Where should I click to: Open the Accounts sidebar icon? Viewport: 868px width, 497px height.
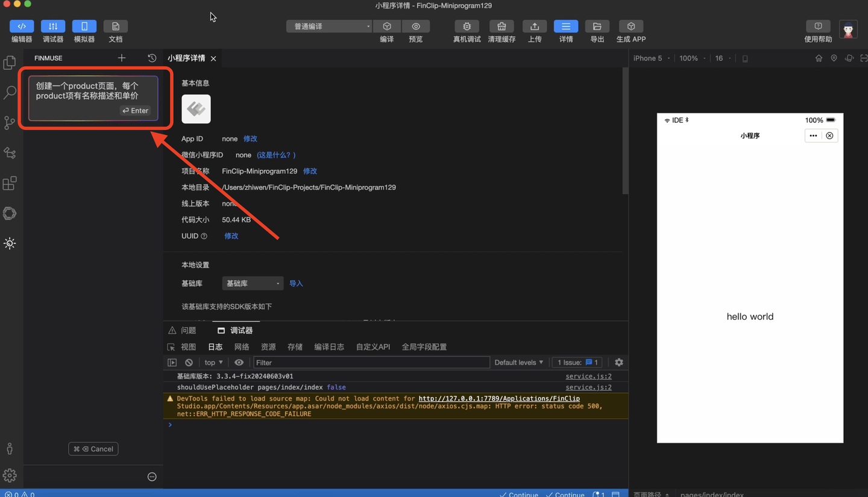pyautogui.click(x=10, y=449)
